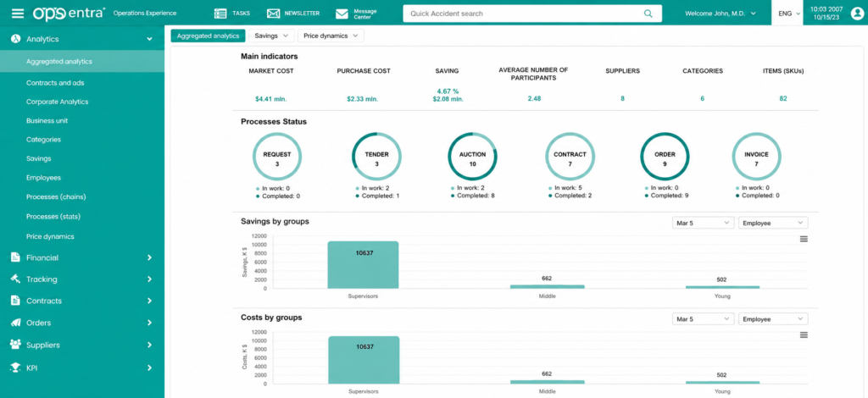Click the Tasks list icon

click(220, 14)
